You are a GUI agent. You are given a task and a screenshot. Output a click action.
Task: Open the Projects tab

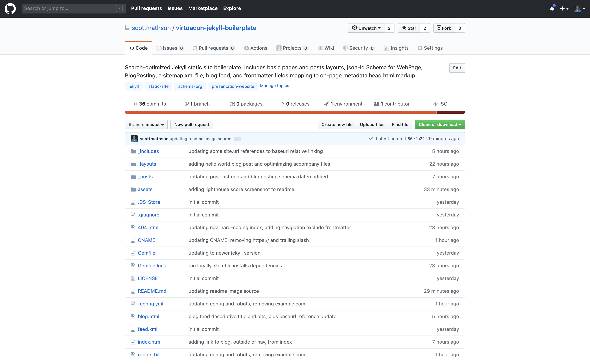(x=292, y=48)
